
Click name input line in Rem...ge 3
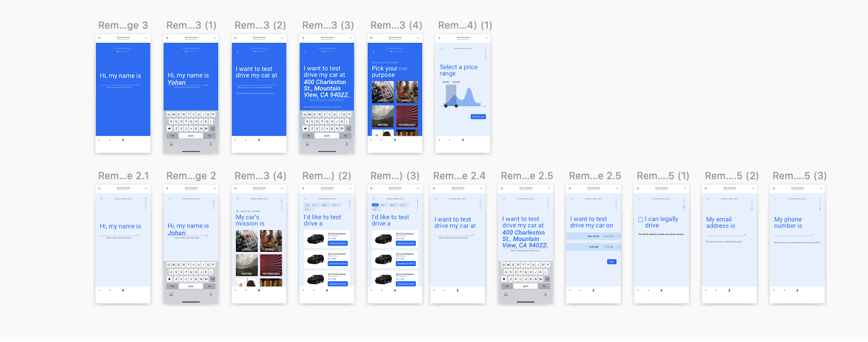pyautogui.click(x=119, y=85)
